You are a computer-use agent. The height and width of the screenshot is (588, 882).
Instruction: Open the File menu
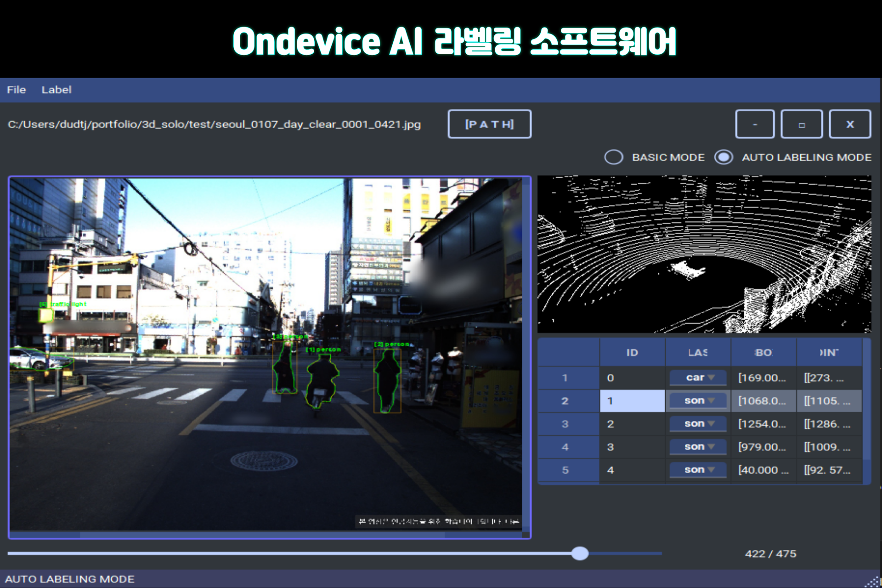(17, 90)
